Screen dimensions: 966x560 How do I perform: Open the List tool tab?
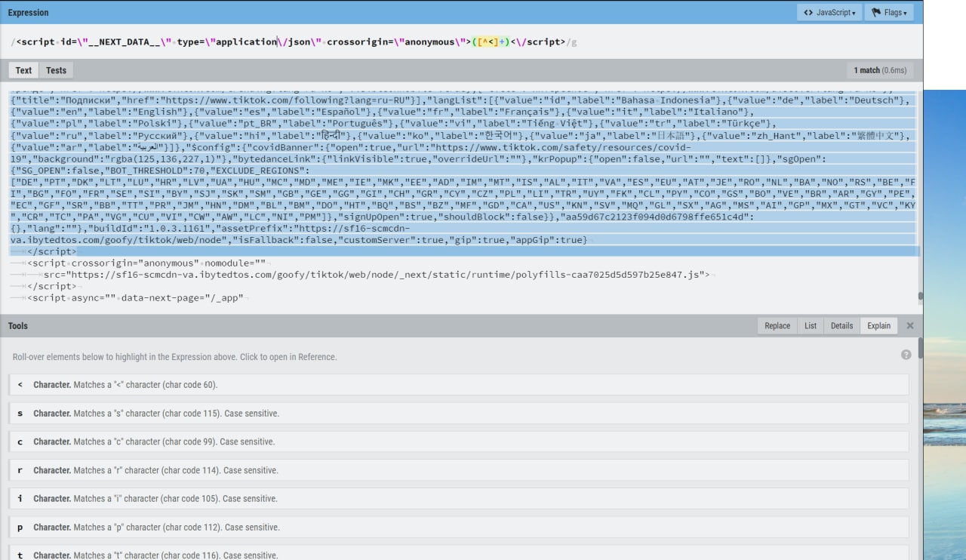(811, 326)
